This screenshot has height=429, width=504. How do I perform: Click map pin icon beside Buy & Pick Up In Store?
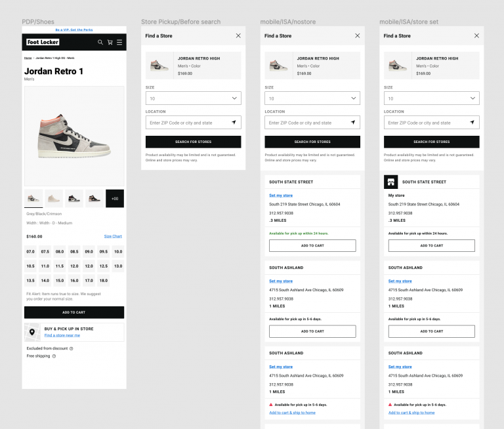32,332
